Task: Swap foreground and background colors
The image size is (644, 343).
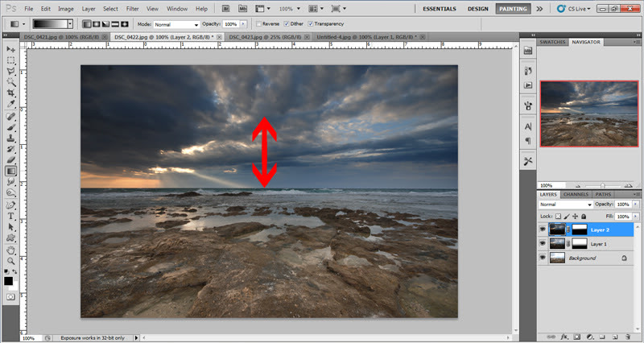Action: click(x=14, y=271)
